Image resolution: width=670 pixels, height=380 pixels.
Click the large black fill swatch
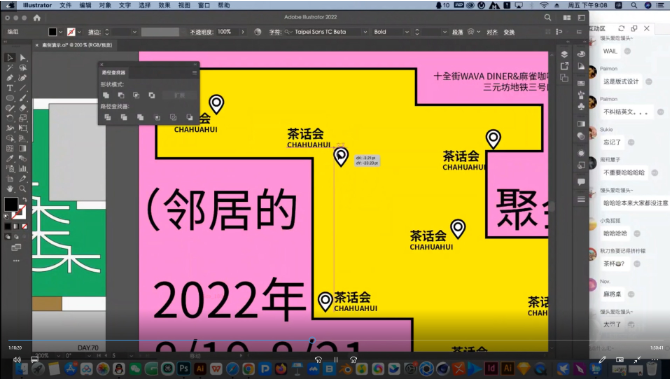pyautogui.click(x=11, y=204)
